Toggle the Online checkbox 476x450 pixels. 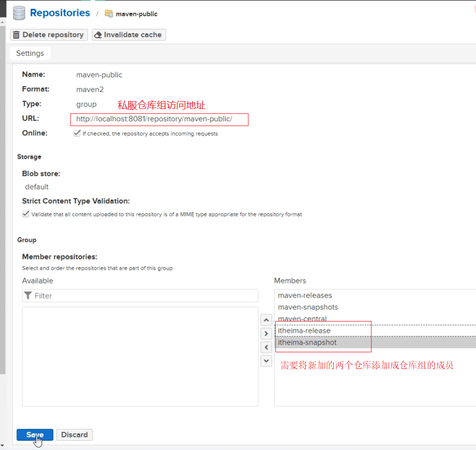(x=77, y=133)
